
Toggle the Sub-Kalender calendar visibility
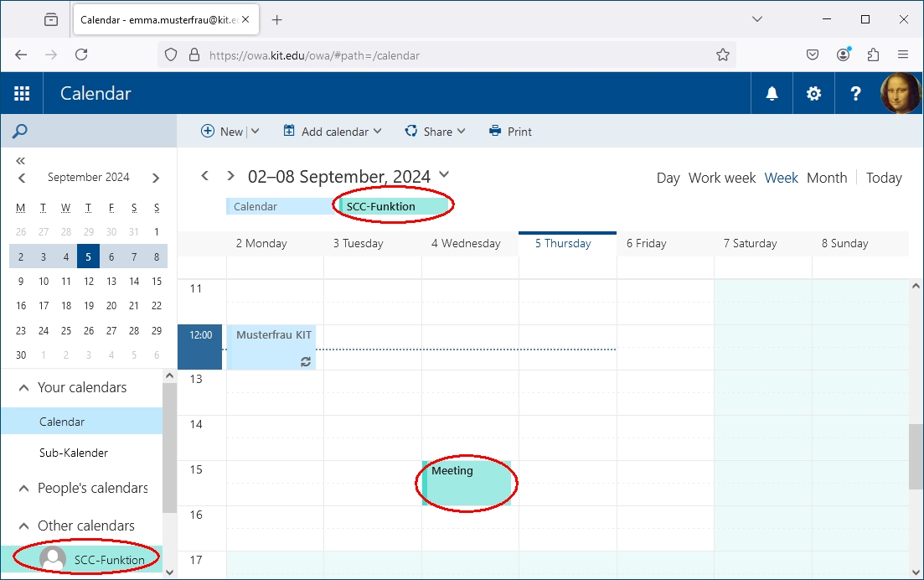click(74, 453)
